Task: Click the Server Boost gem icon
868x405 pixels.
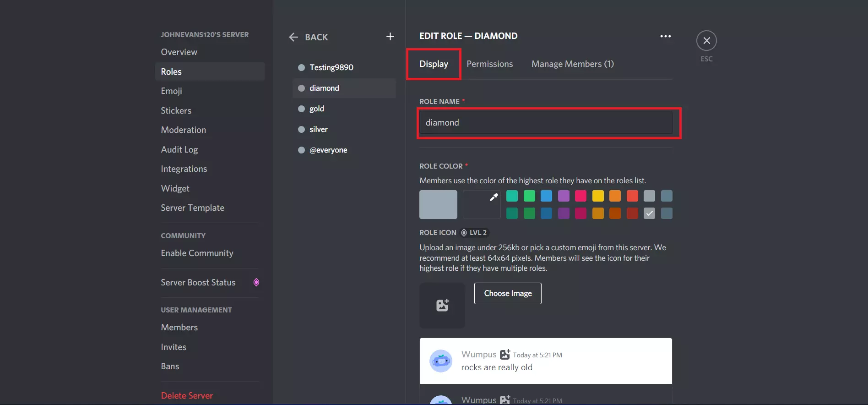Action: (x=256, y=282)
